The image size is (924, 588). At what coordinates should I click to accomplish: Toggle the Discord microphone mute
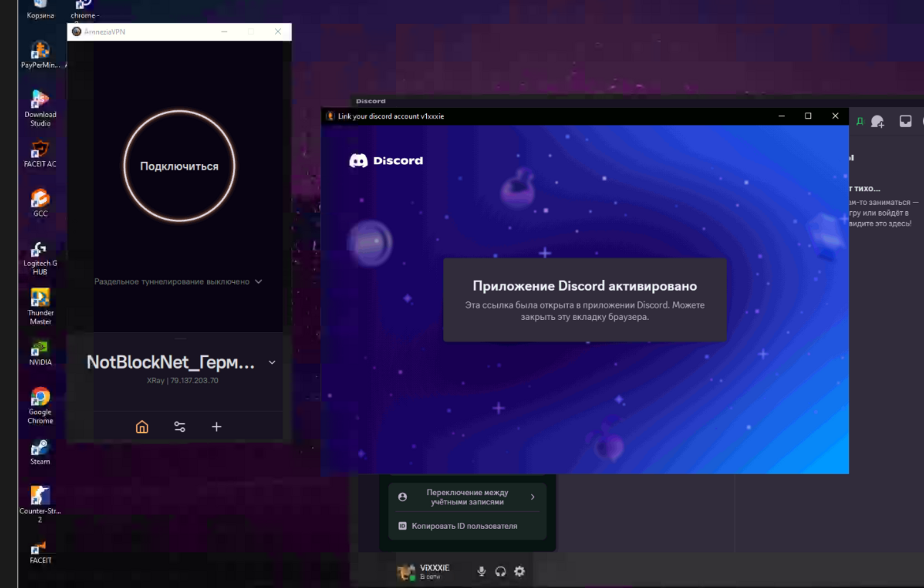click(482, 571)
